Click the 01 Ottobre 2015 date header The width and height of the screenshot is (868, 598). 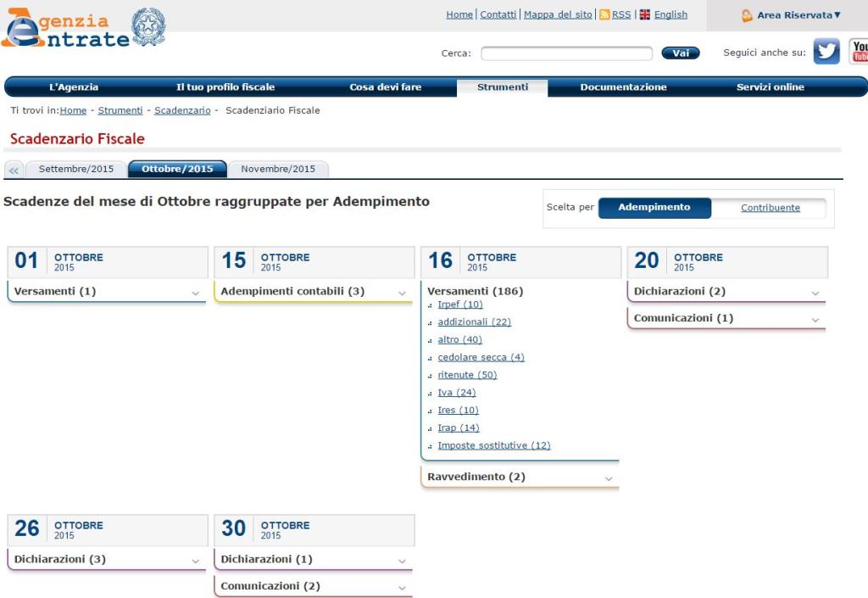(108, 262)
